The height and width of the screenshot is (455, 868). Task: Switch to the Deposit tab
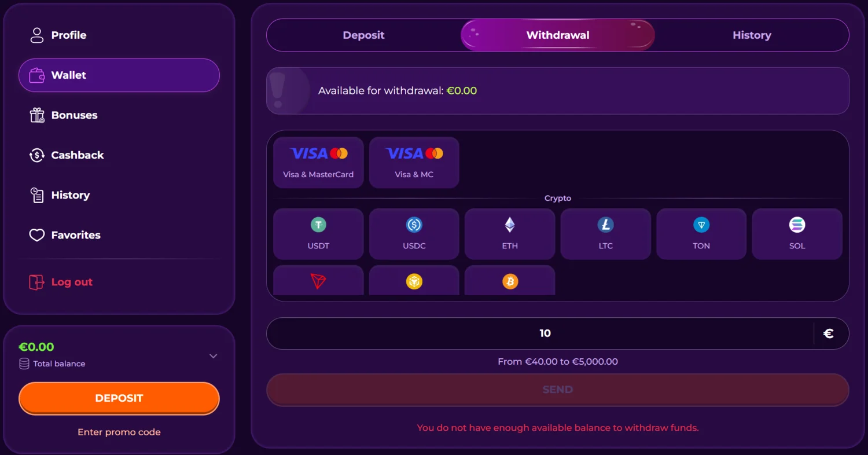tap(363, 35)
